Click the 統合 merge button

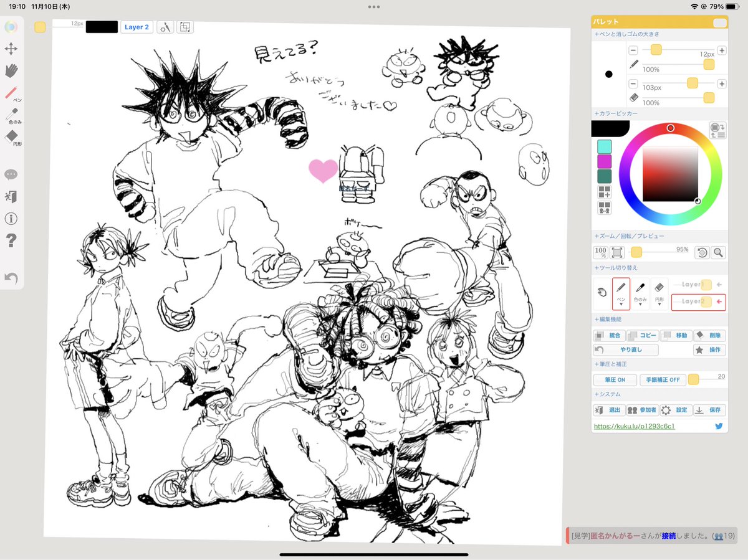tap(609, 335)
